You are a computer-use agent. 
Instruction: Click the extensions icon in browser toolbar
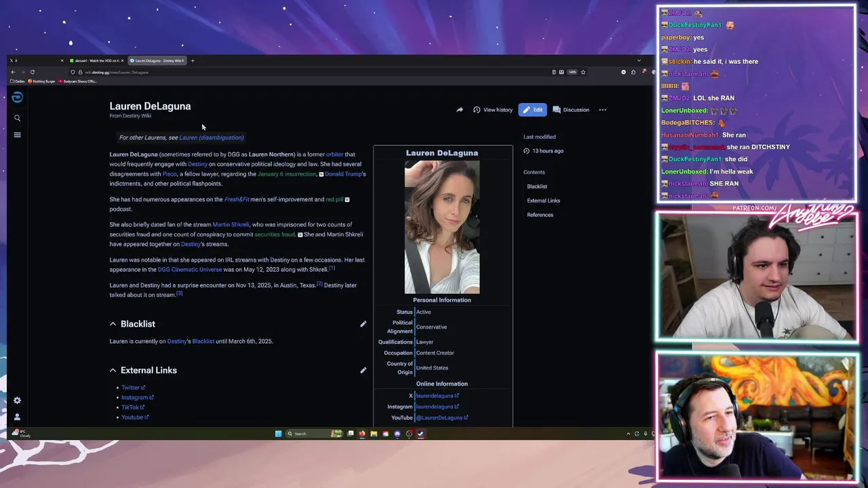[x=633, y=72]
